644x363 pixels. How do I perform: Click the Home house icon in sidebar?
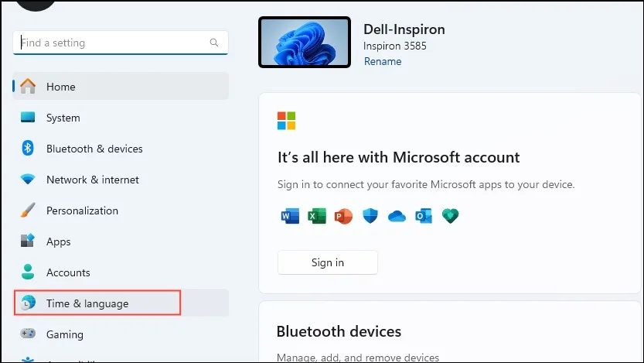pos(28,87)
